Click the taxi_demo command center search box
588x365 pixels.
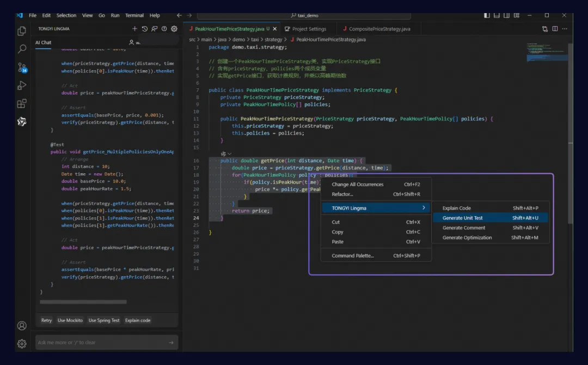304,15
